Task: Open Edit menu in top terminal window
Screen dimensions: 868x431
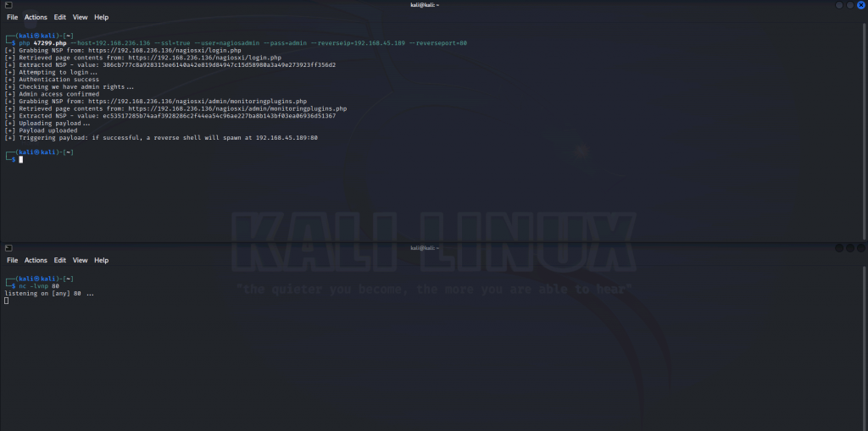Action: pos(60,17)
